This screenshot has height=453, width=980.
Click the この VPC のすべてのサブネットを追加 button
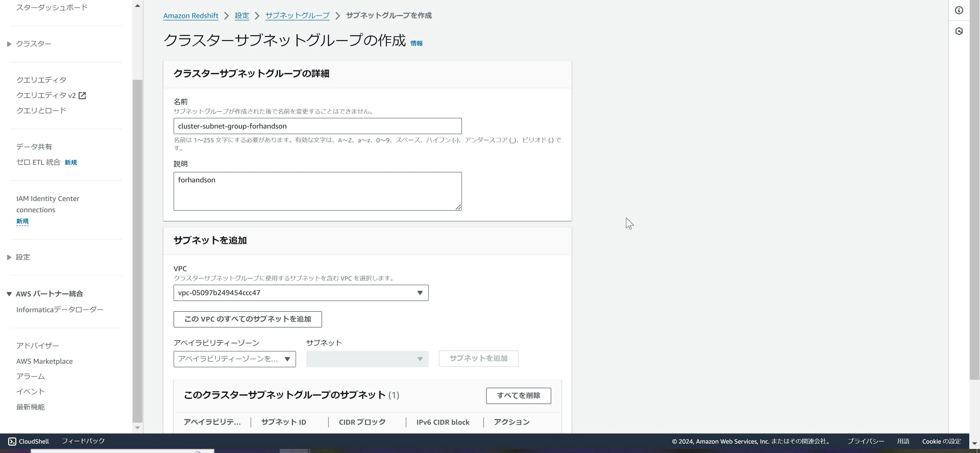tap(248, 319)
